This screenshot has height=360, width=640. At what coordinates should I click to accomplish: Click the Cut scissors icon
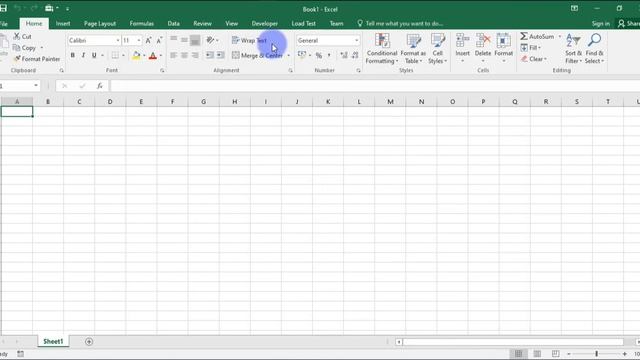(x=17, y=36)
